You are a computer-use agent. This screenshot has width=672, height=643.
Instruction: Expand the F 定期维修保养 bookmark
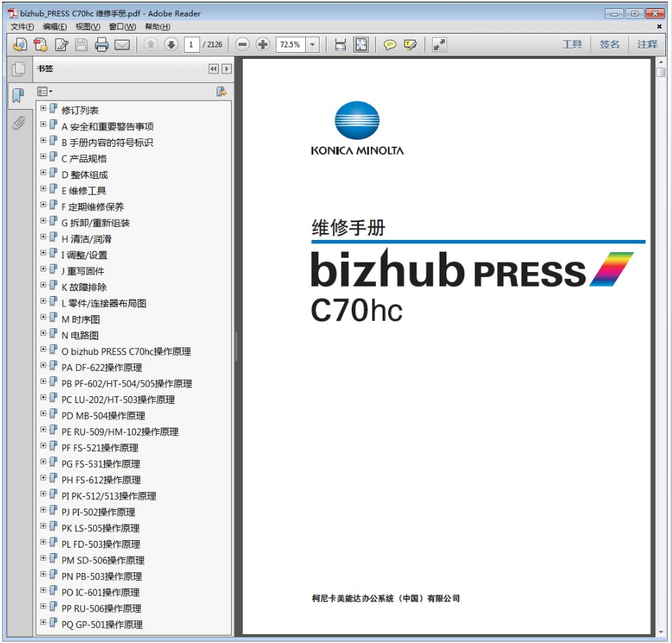(x=43, y=205)
